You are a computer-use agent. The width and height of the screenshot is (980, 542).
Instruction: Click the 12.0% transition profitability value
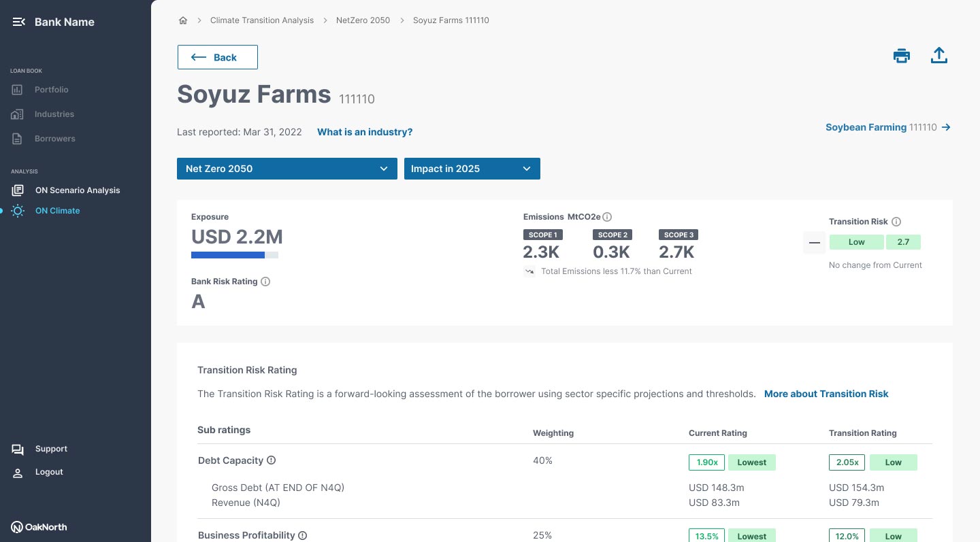pyautogui.click(x=847, y=536)
